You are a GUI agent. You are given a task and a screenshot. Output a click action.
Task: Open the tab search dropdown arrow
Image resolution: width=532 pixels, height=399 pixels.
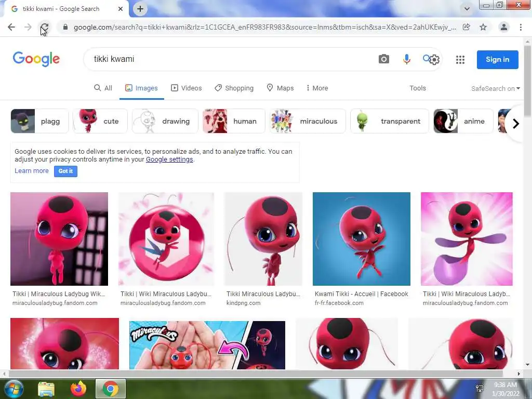(467, 9)
